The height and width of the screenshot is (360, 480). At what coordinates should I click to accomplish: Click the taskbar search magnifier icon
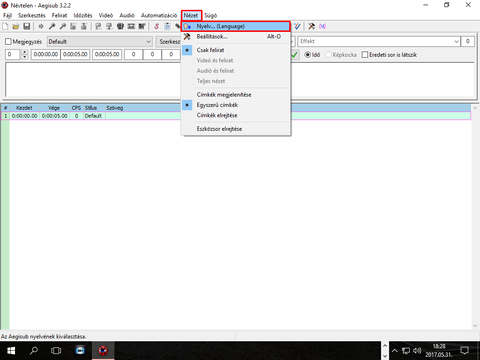[34, 351]
